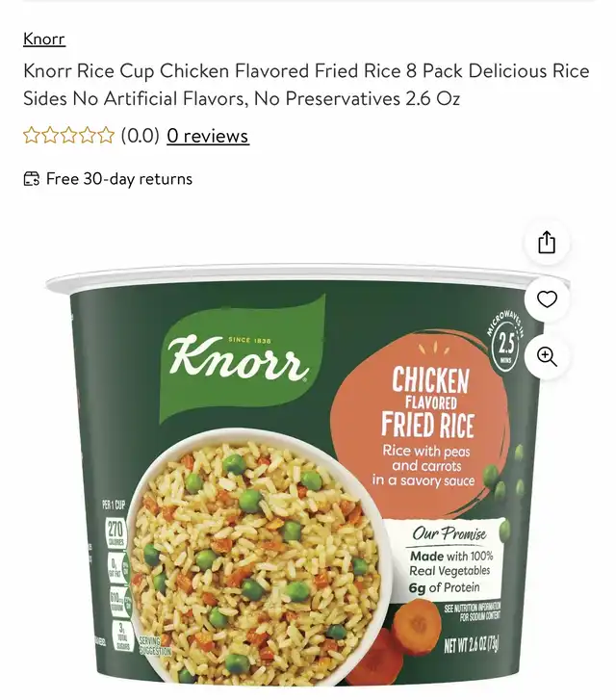Click the NET WT 2.6 OZ text
The width and height of the screenshot is (616, 700).
click(x=472, y=645)
